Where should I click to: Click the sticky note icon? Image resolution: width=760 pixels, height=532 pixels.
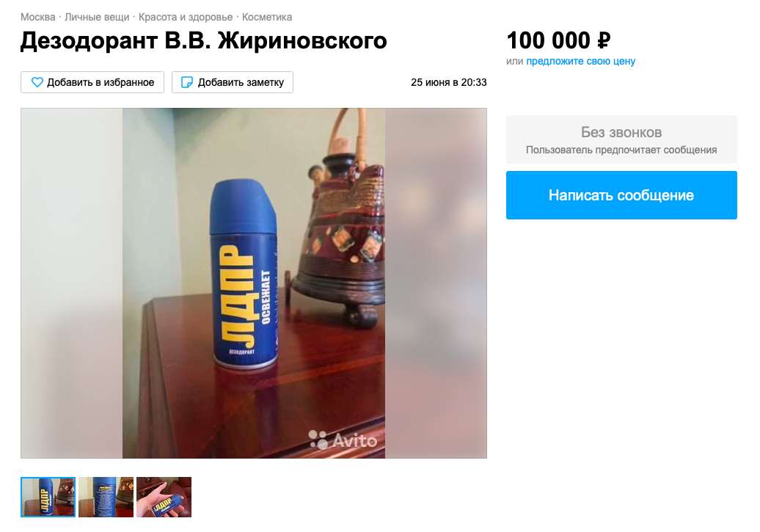(186, 82)
